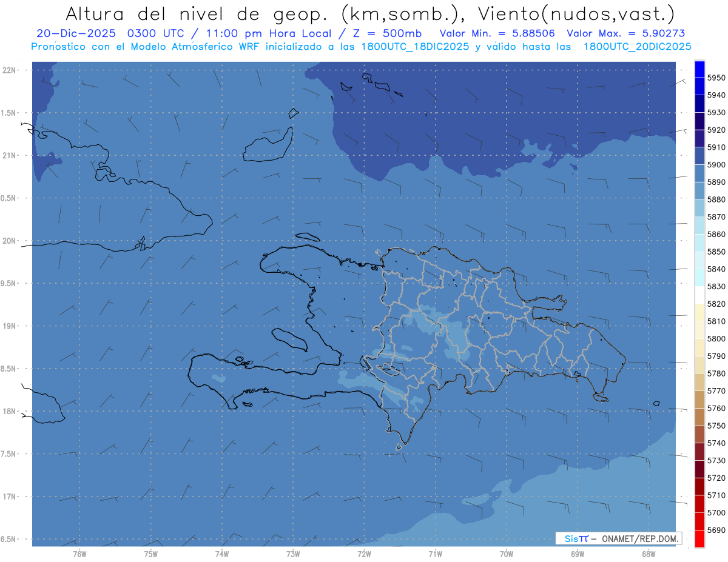728x562 pixels.
Task: Click the '72W' longitude label
Action: point(364,554)
